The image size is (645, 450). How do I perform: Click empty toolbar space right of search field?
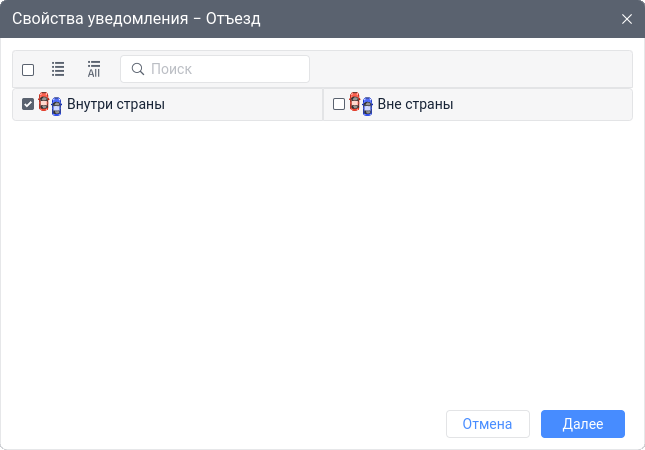click(x=470, y=69)
